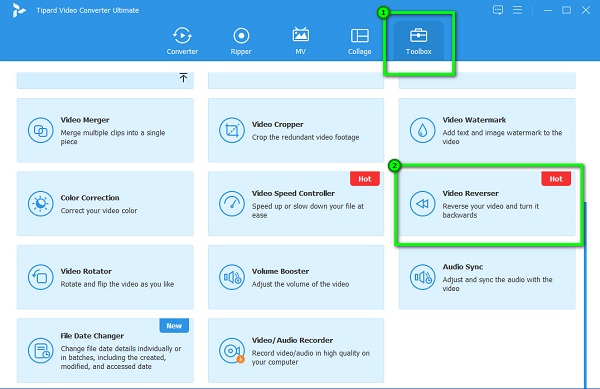Open the Video Watermark tool title
Screen dimensions: 600x389
click(474, 120)
